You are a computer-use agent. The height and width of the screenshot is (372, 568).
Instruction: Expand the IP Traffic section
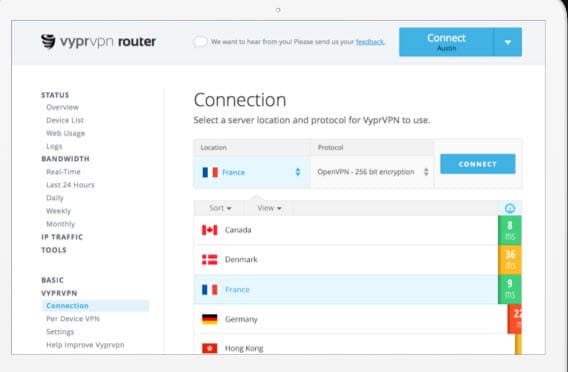tap(62, 237)
